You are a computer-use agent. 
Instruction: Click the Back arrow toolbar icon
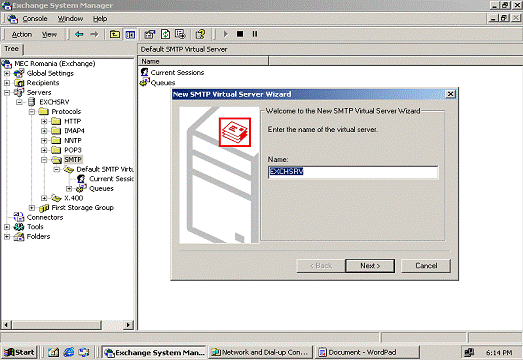(79, 34)
